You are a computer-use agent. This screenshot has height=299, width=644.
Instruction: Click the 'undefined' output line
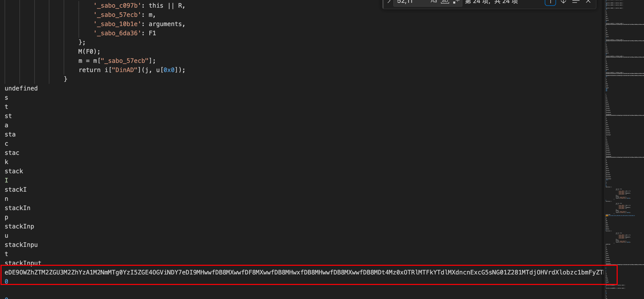pos(21,88)
